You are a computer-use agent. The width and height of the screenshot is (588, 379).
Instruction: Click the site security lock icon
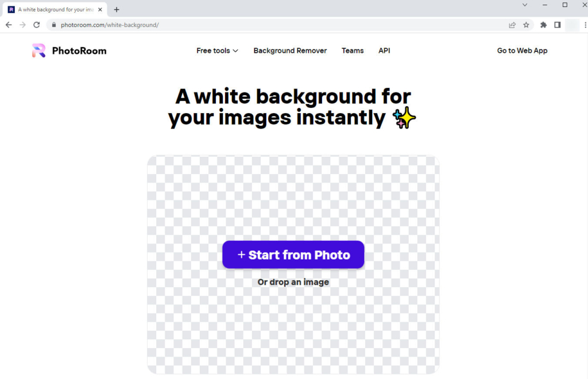(53, 25)
